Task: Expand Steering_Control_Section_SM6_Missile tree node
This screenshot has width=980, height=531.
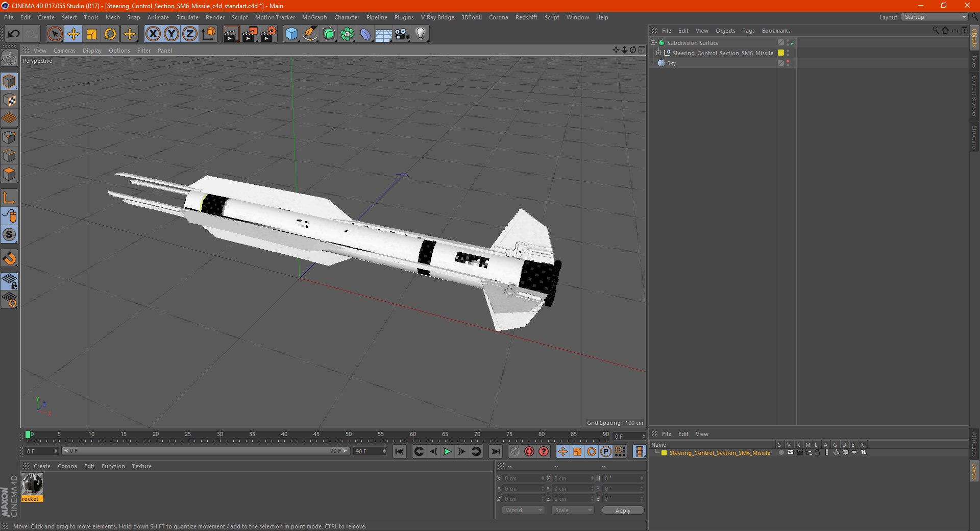Action: (x=659, y=53)
